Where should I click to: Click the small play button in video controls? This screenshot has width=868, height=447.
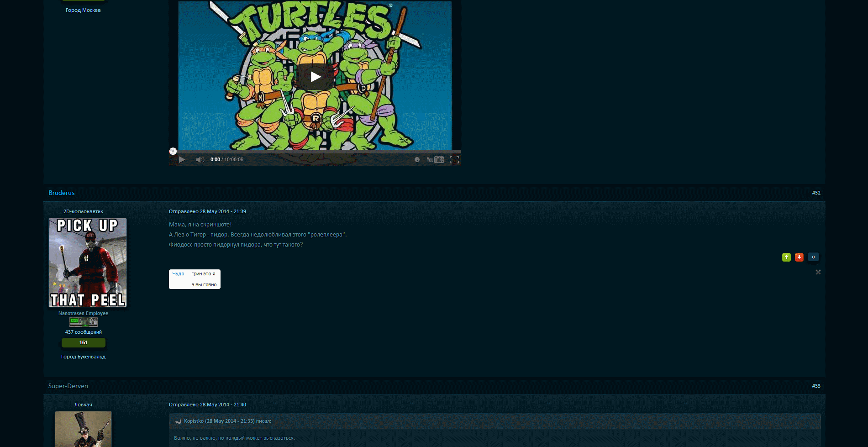(x=182, y=160)
